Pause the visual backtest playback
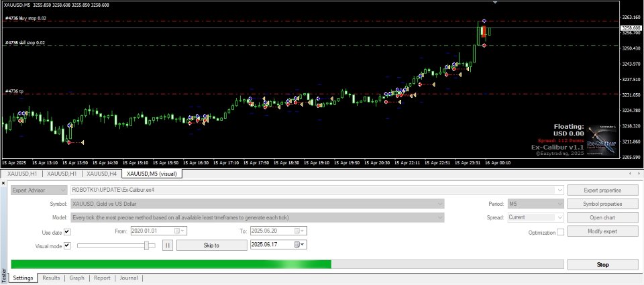The width and height of the screenshot is (644, 285). pyautogui.click(x=168, y=245)
